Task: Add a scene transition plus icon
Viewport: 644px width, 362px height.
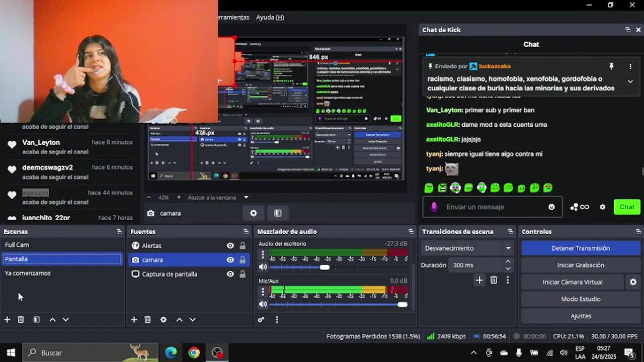Action: tap(479, 280)
